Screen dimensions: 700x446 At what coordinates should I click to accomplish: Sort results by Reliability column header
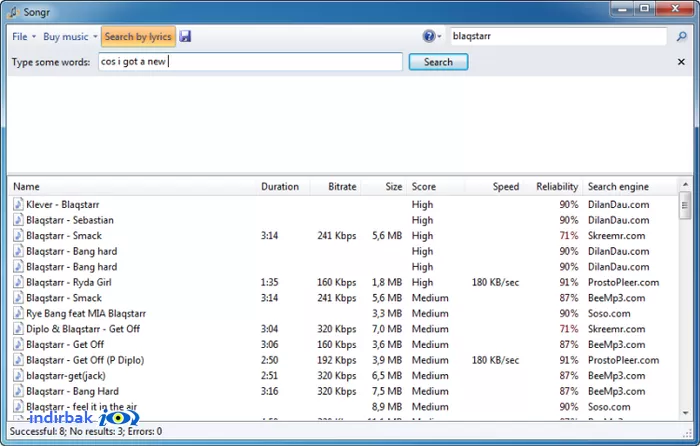click(x=556, y=187)
